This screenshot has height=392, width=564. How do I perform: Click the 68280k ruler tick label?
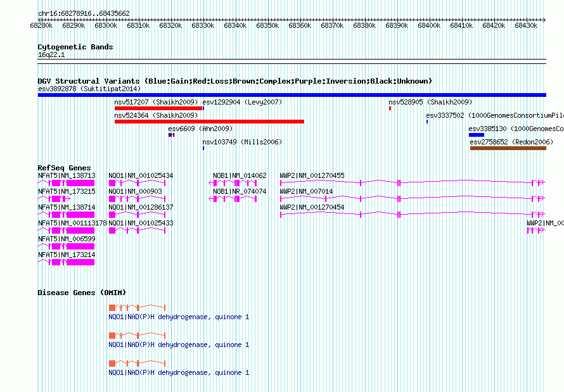click(x=41, y=26)
